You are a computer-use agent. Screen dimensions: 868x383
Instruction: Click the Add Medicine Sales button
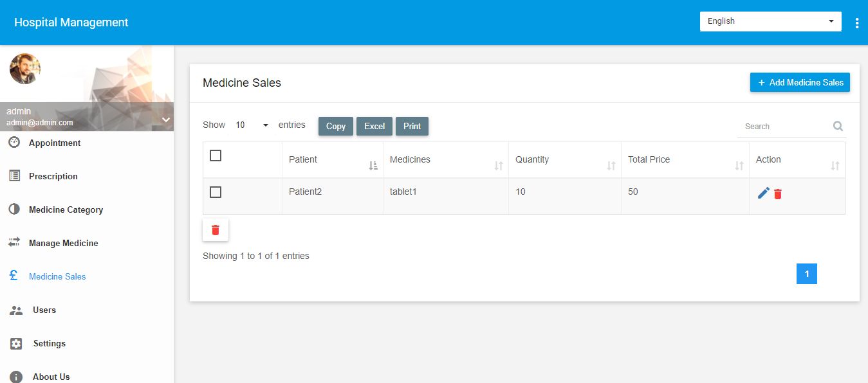pyautogui.click(x=800, y=82)
